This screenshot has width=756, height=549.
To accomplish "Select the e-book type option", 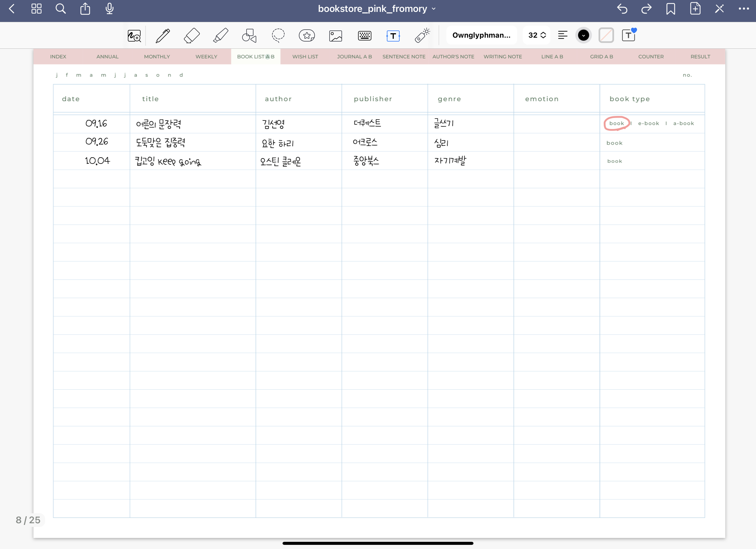I will 648,123.
